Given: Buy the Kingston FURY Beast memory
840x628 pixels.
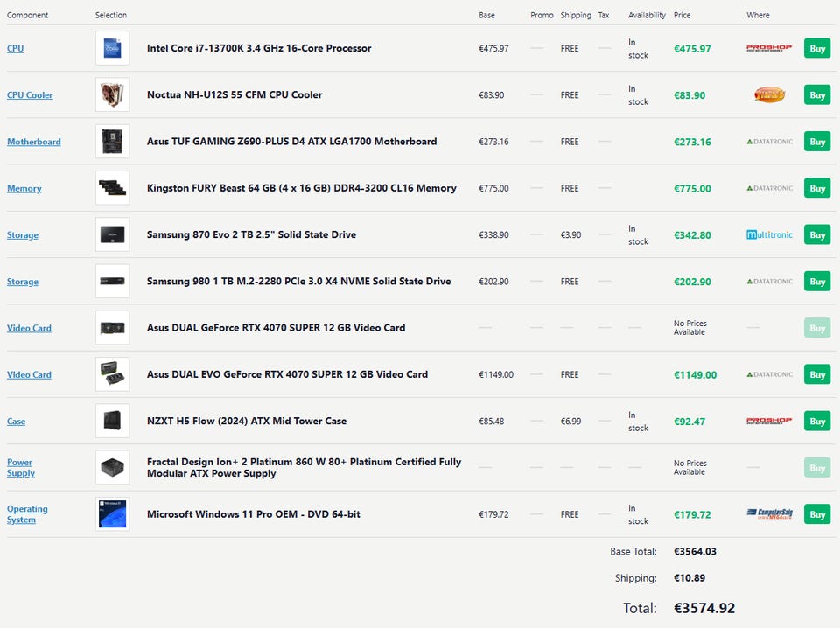Looking at the screenshot, I should pos(817,188).
